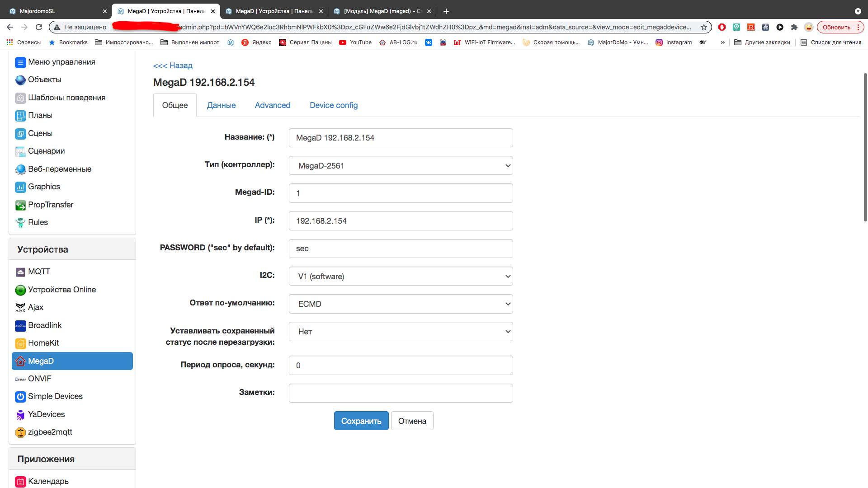Click the zigbee2mqtt bee icon

click(20, 432)
